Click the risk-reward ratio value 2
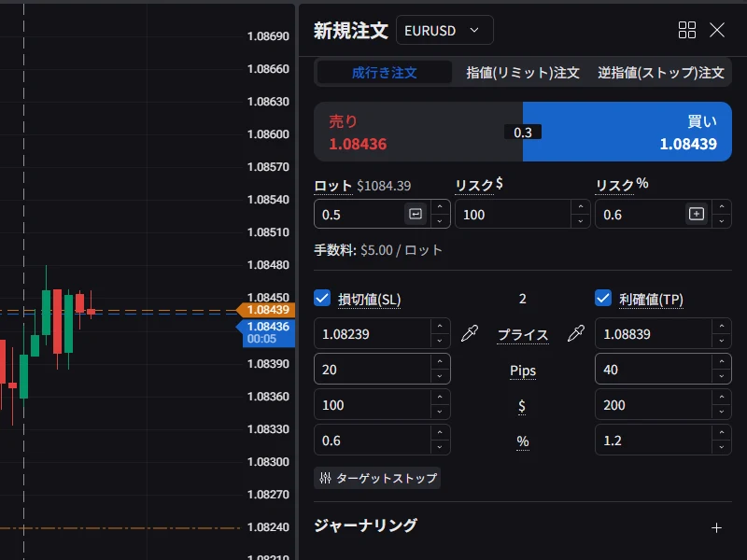 pyautogui.click(x=523, y=299)
